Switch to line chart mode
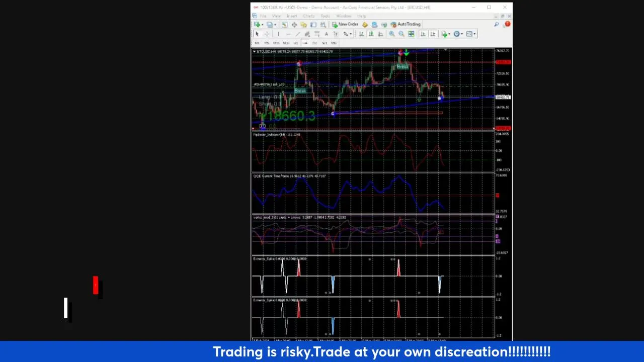 coord(380,34)
